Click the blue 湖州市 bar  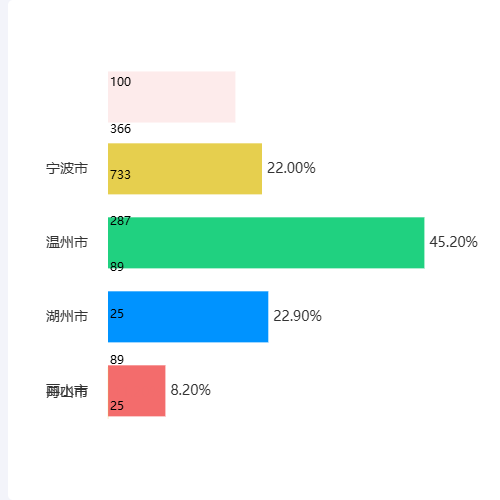pos(188,317)
